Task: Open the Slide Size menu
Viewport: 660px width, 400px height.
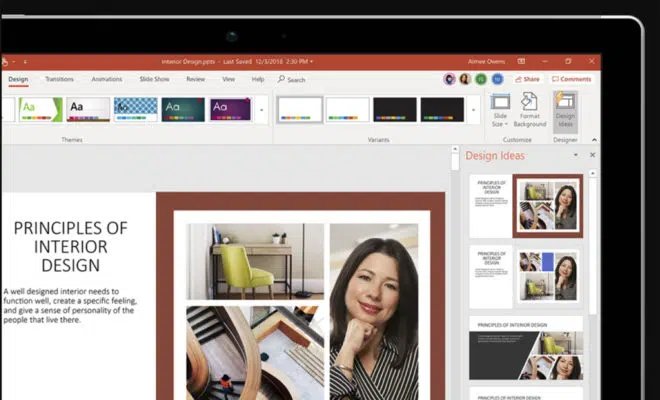Action: [500, 108]
